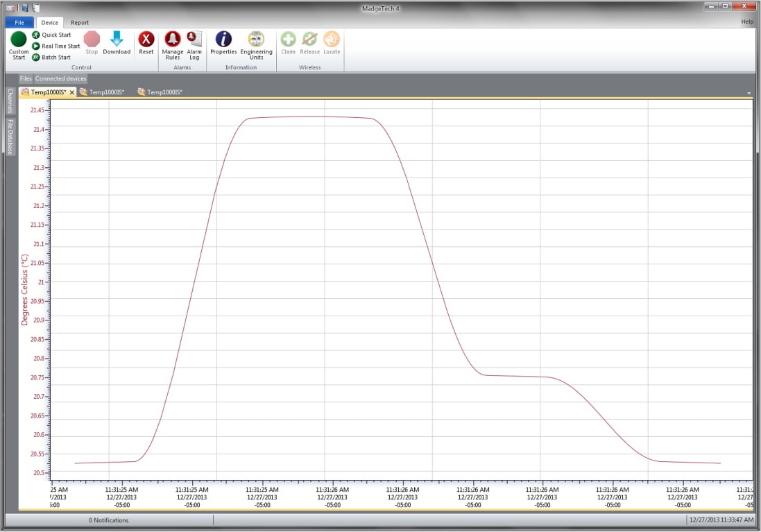The image size is (761, 532).
Task: Release the wireless device
Action: click(309, 43)
